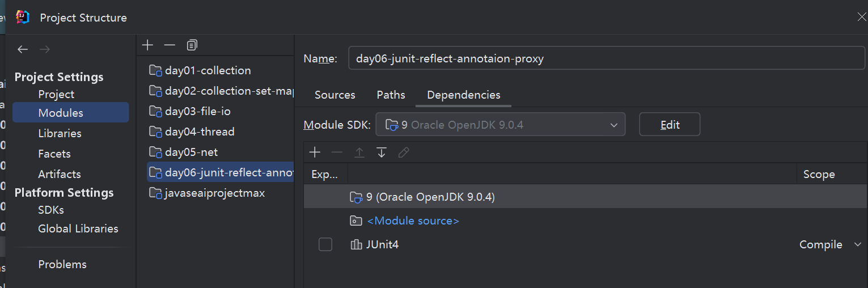Remove selected module with minus icon
This screenshot has width=868, height=288.
tap(170, 45)
